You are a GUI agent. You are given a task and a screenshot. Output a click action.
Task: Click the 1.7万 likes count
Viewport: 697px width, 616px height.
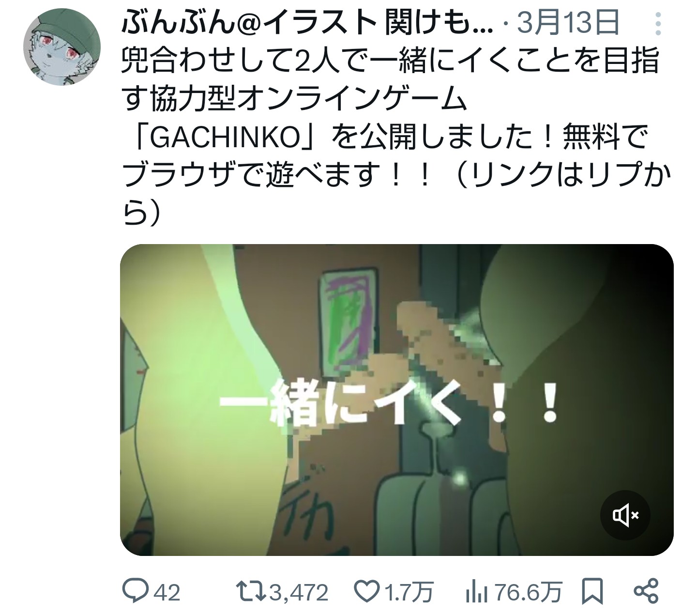click(408, 592)
